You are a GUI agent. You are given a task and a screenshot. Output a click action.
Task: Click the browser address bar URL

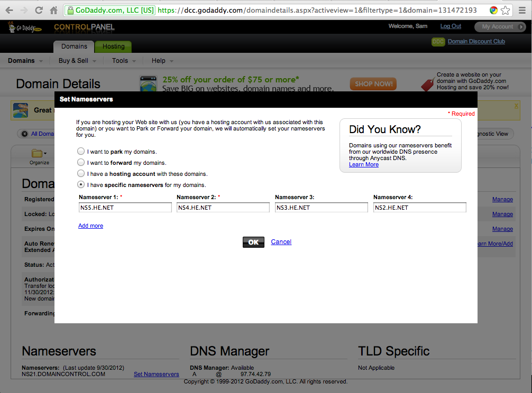[x=317, y=10]
